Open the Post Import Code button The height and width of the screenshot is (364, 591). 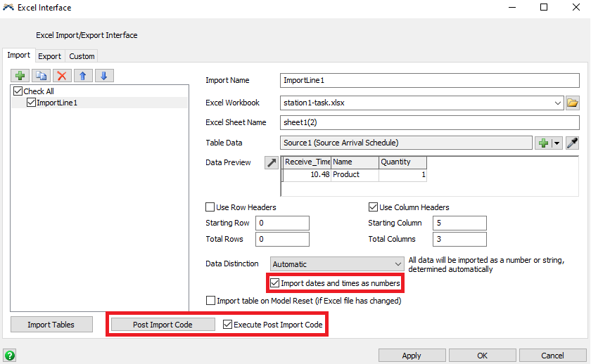(163, 325)
